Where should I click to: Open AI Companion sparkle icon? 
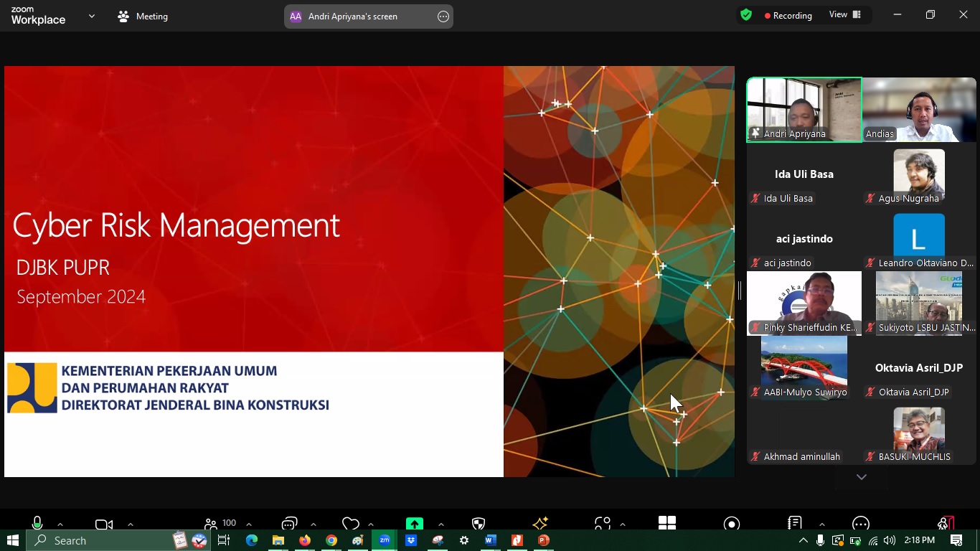click(x=541, y=523)
